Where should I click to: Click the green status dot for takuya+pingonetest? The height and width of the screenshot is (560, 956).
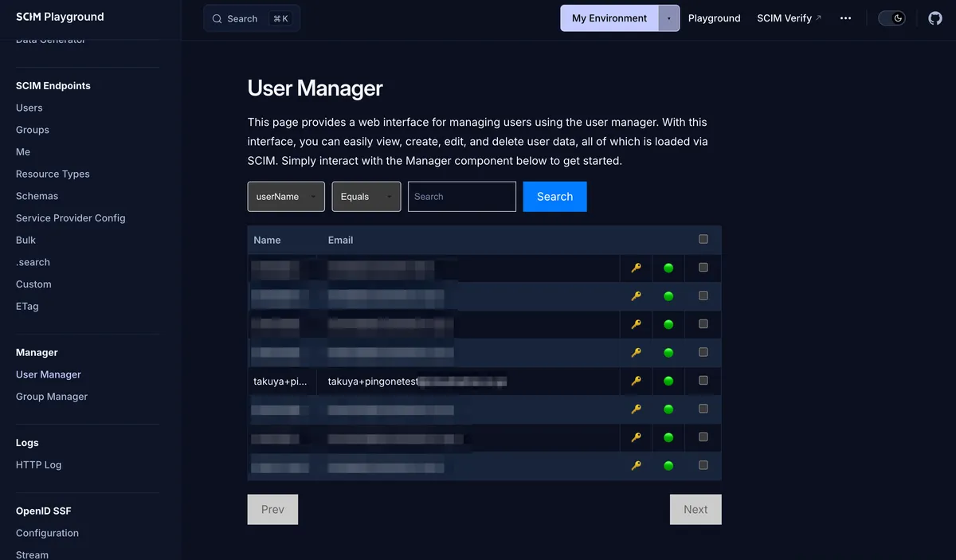point(668,381)
